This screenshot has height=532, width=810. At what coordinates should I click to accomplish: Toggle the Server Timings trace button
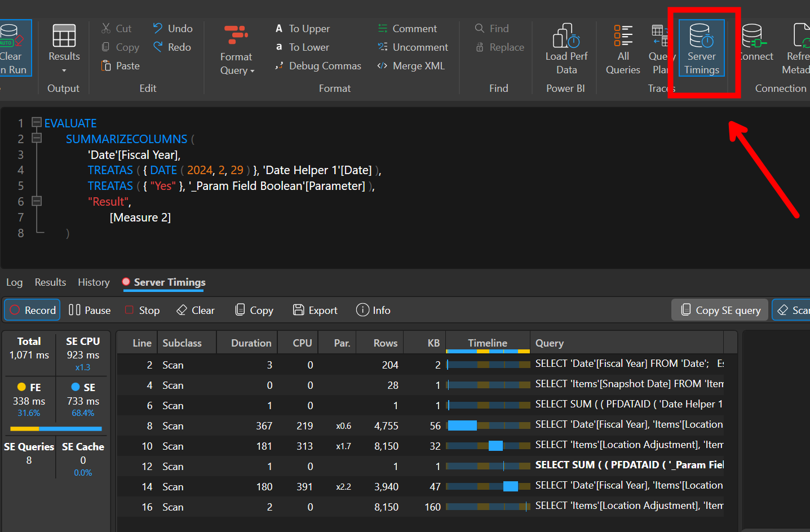tap(701, 48)
